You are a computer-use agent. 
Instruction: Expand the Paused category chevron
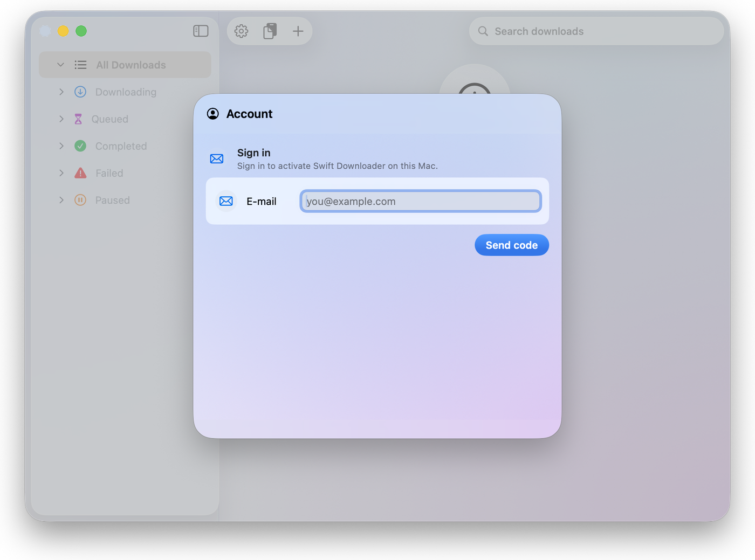[61, 200]
